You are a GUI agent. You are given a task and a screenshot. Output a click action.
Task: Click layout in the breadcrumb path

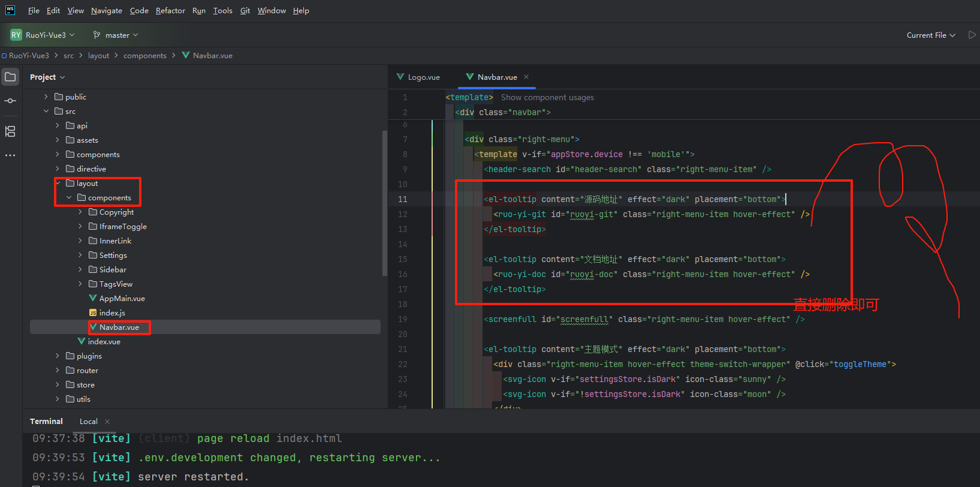click(x=98, y=55)
